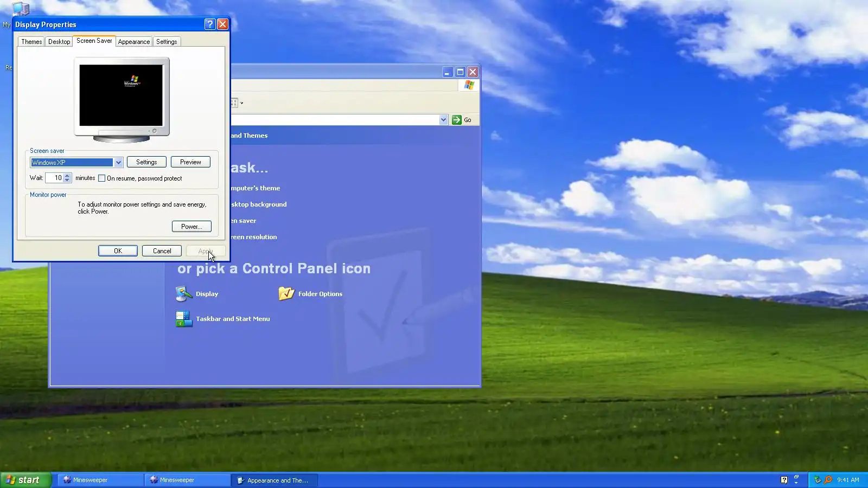Image resolution: width=868 pixels, height=488 pixels.
Task: Click the screen saver preview monitor
Action: point(122,99)
